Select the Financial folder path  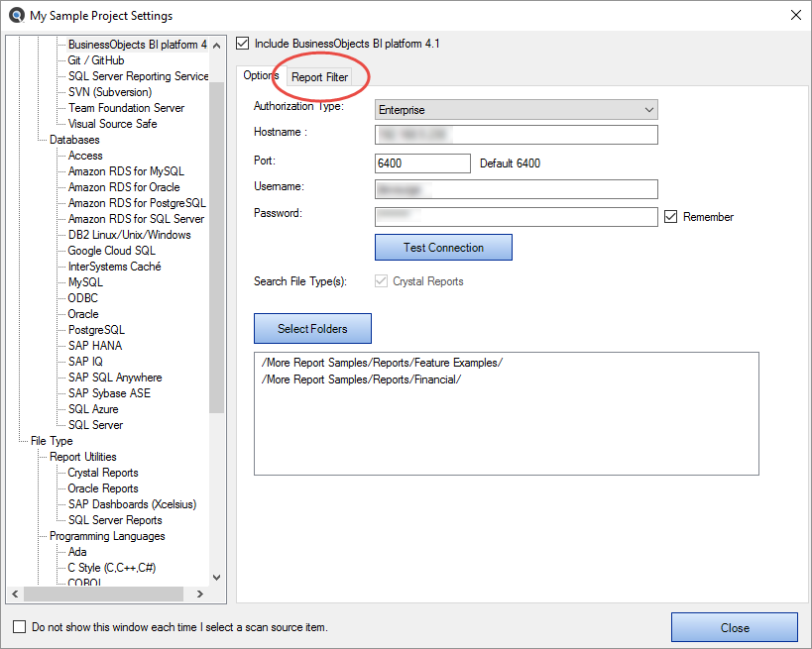[x=361, y=379]
